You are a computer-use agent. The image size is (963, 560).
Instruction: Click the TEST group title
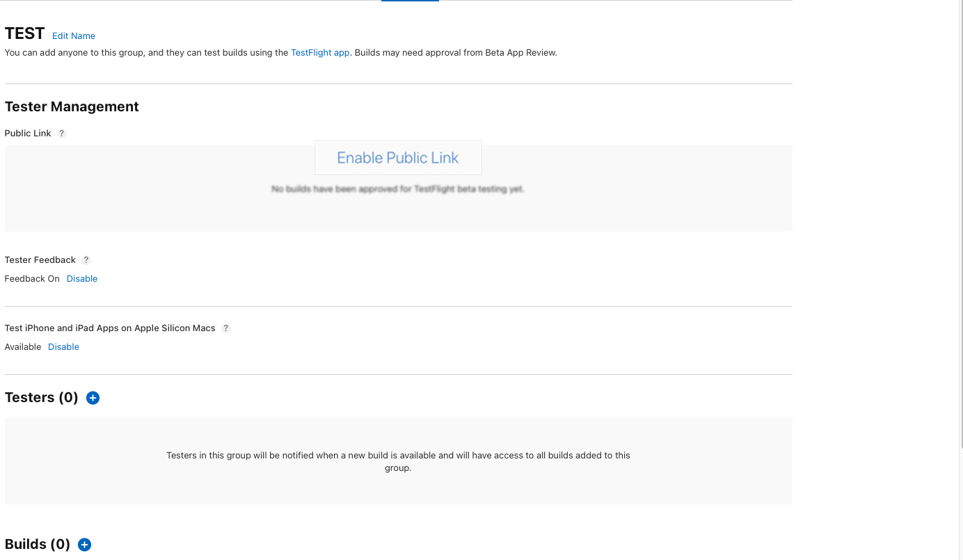[24, 33]
